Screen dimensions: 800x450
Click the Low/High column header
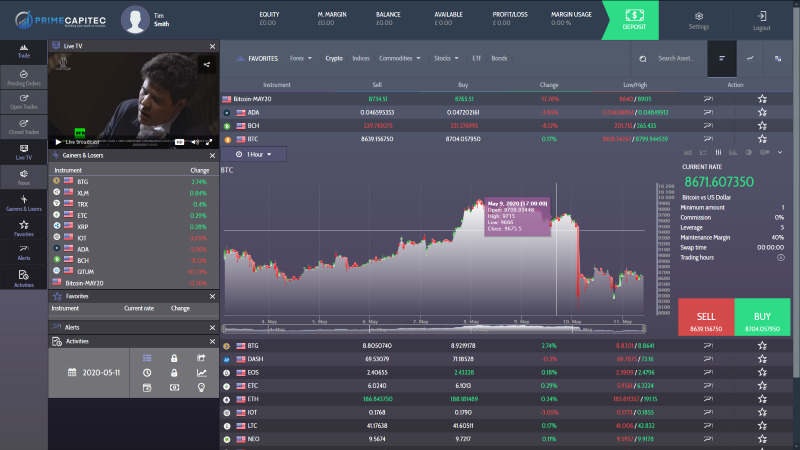635,85
